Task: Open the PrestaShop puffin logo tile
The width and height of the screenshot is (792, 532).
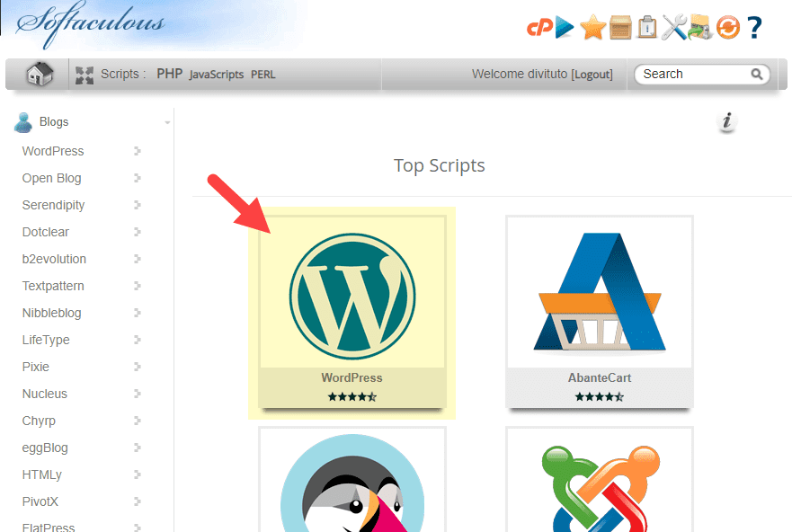Action: [352, 482]
